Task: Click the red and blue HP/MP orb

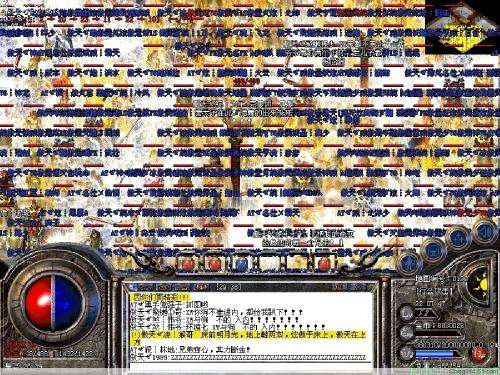Action: click(x=54, y=303)
